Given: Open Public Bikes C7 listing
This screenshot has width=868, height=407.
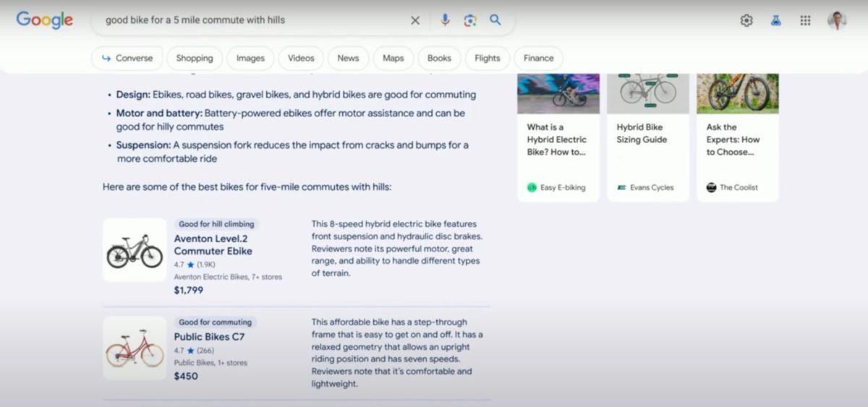Looking at the screenshot, I should 209,336.
